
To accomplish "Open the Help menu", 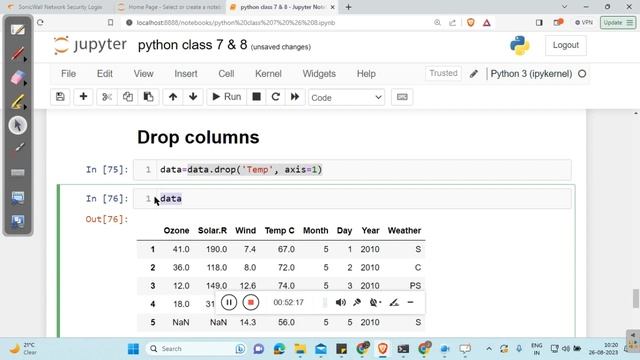I will coord(366,74).
